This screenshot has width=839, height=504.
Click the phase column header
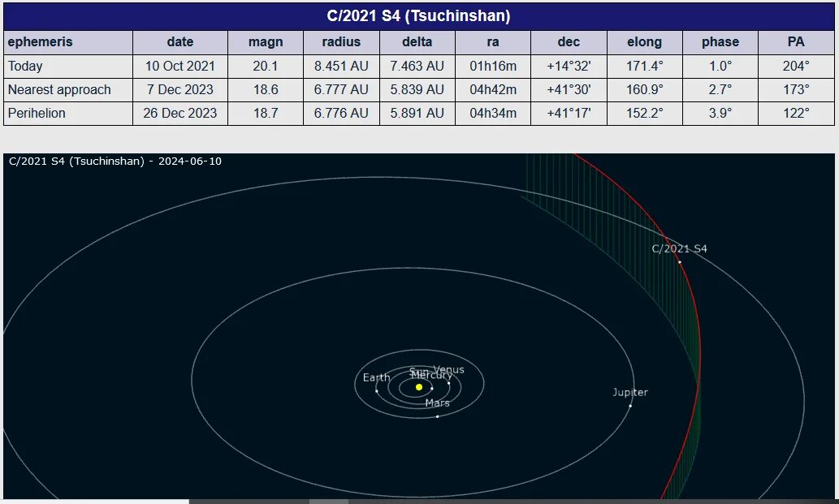(x=720, y=41)
